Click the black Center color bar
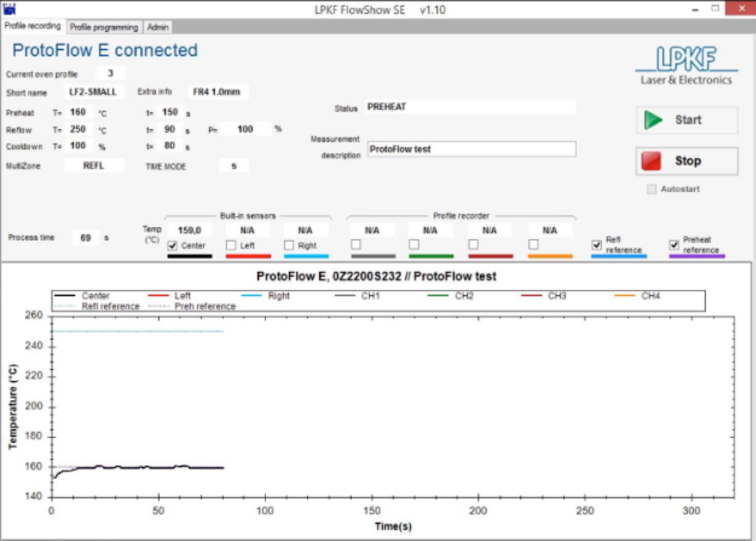Viewport: 756px width, 541px height. [x=190, y=256]
